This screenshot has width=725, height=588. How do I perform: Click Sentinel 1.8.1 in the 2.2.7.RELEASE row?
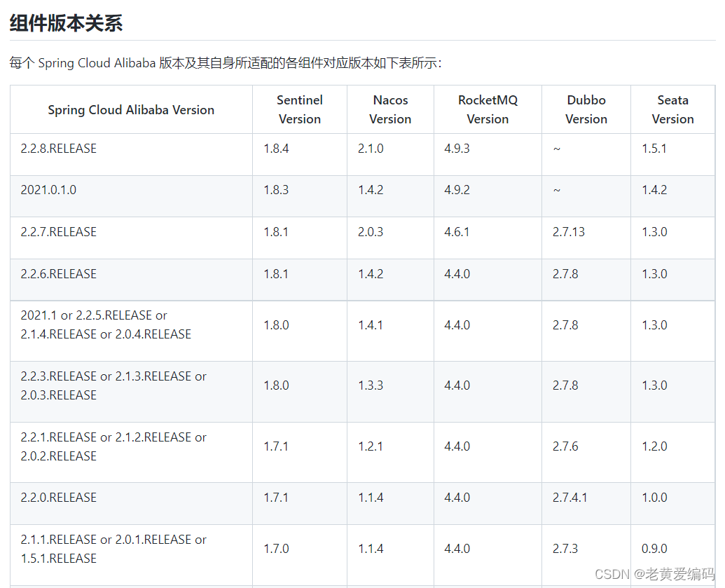click(276, 232)
